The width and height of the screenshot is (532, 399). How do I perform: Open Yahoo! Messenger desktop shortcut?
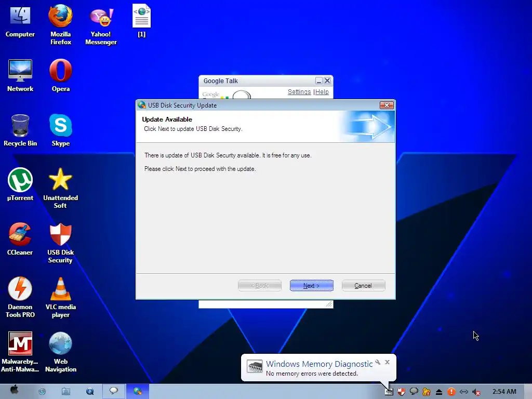pyautogui.click(x=101, y=26)
